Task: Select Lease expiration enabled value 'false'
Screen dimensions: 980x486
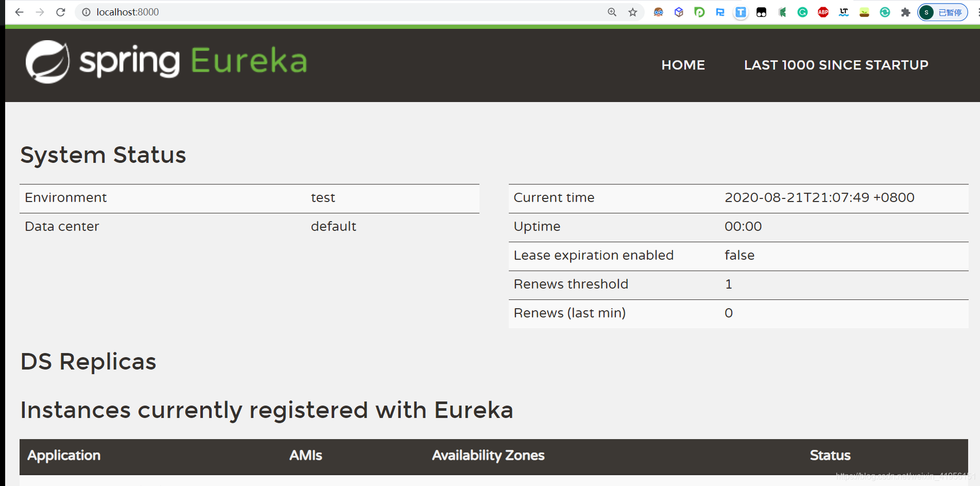Action: point(739,255)
